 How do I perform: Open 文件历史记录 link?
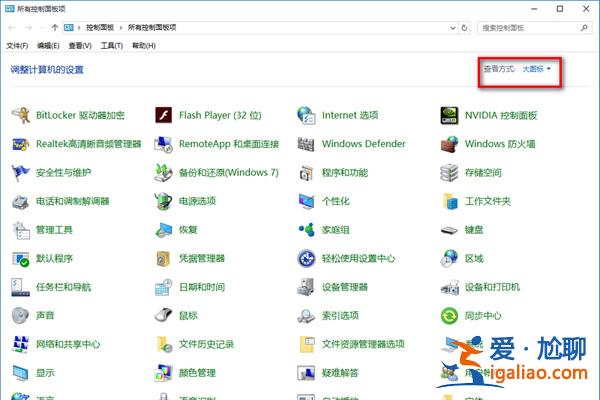(x=207, y=344)
